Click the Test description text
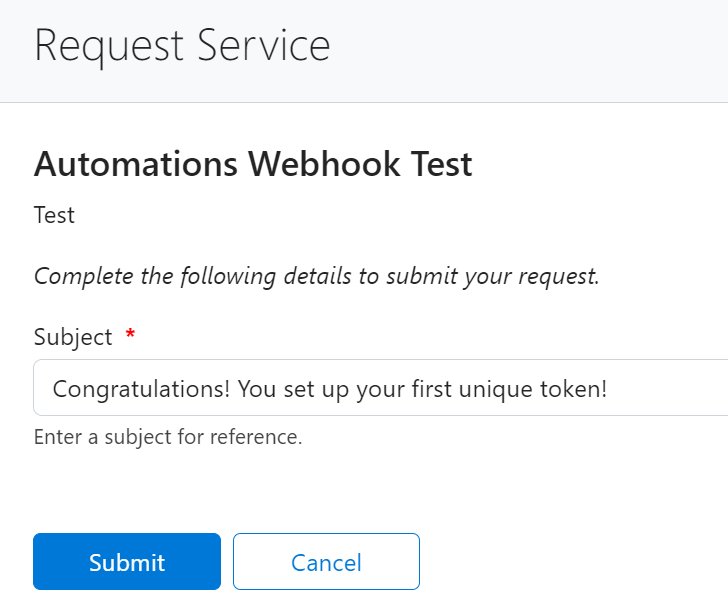This screenshot has width=728, height=613. pos(54,215)
